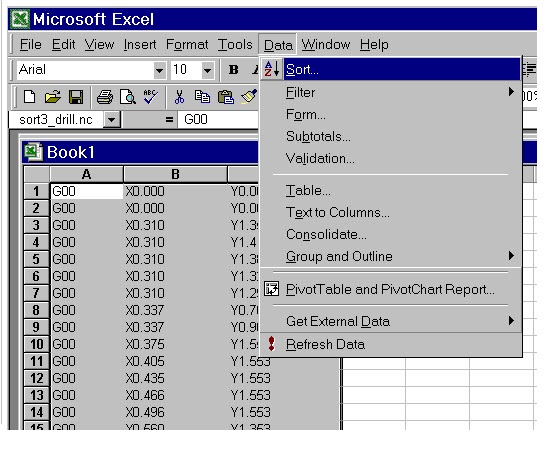
Task: Click cell B14 containing X0.496
Action: 175,412
